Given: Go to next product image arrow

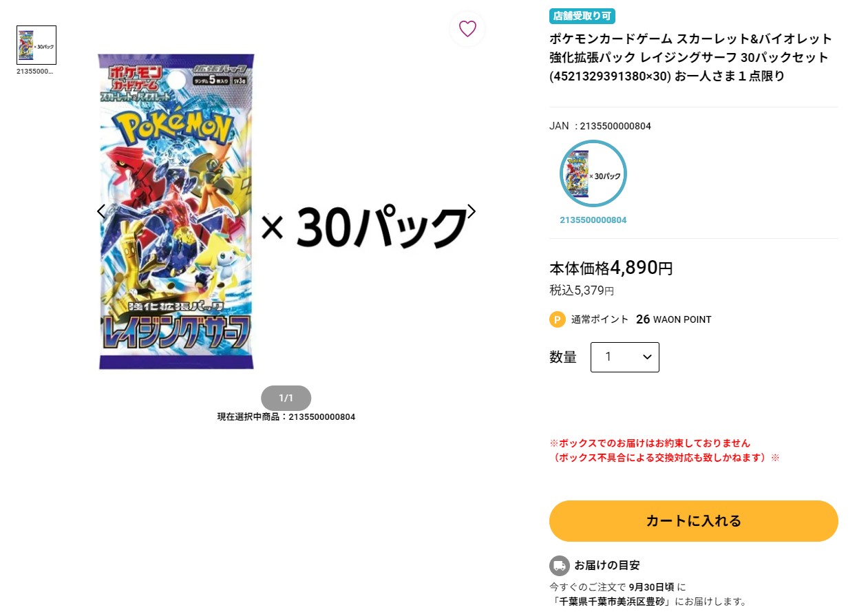Looking at the screenshot, I should click(x=472, y=211).
